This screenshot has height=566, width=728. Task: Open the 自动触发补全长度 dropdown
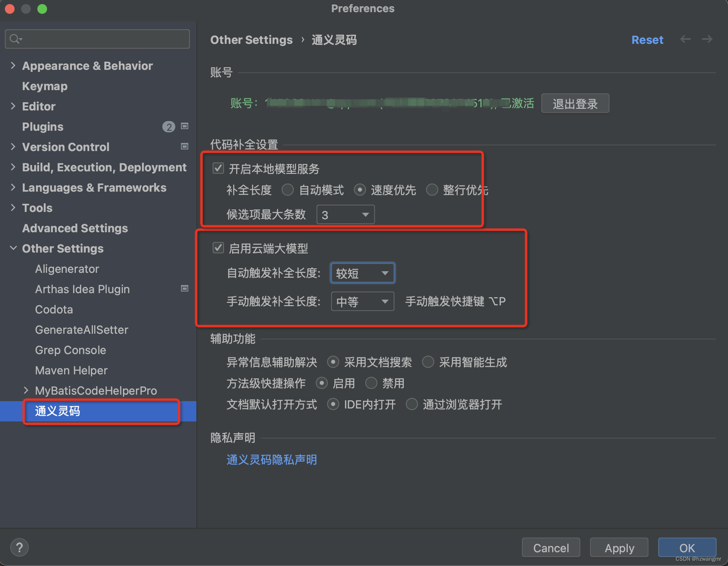363,273
